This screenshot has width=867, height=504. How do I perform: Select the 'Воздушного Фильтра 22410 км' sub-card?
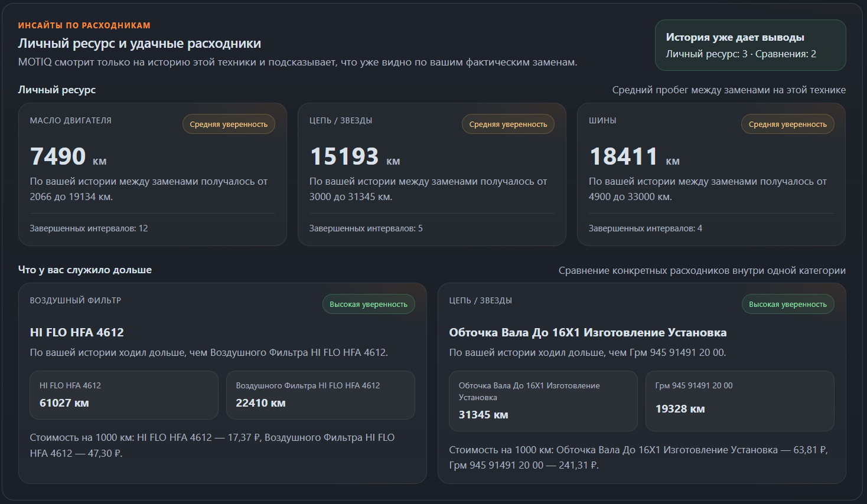(321, 395)
